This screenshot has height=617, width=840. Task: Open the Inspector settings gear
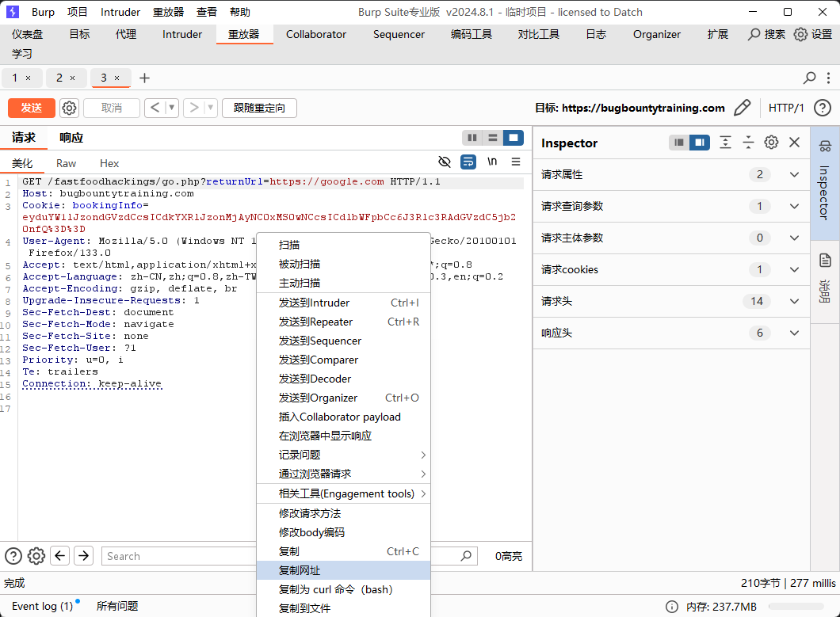pyautogui.click(x=771, y=143)
